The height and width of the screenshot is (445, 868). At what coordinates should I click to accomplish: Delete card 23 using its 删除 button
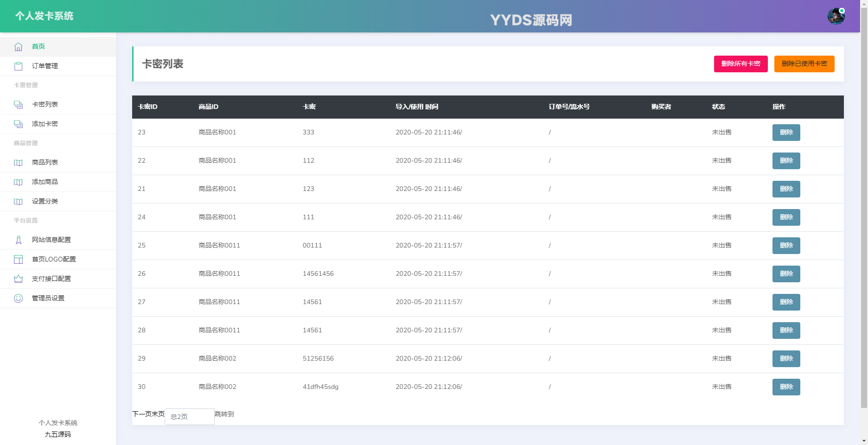pos(786,132)
